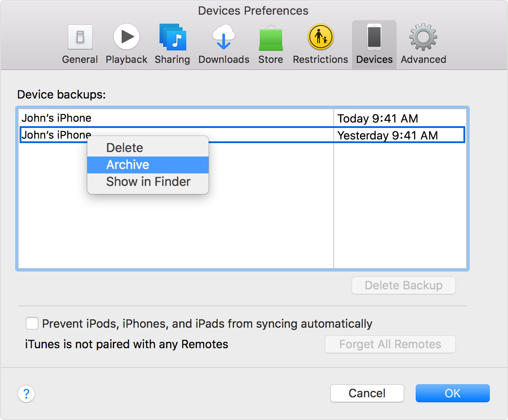Open the General preferences icon
This screenshot has width=508, height=420.
coord(80,37)
